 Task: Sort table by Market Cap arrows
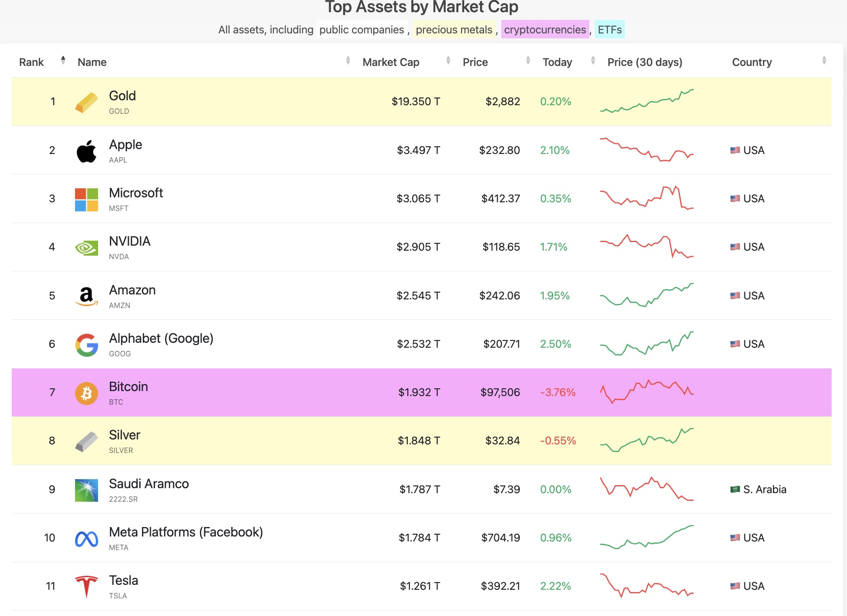click(448, 60)
